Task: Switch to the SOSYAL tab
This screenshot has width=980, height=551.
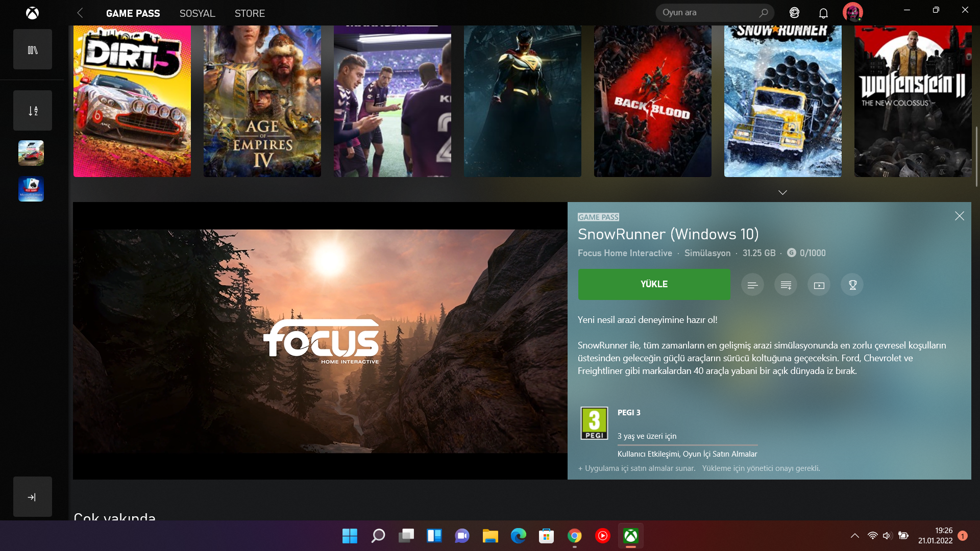Action: click(197, 13)
